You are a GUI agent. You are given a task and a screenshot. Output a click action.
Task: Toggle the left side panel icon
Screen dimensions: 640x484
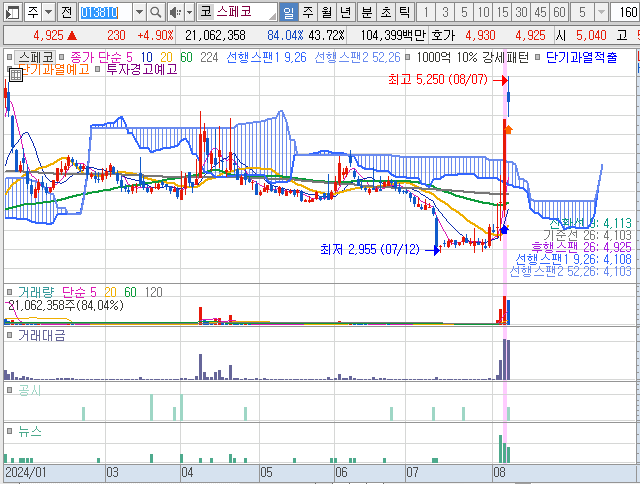coord(13,12)
